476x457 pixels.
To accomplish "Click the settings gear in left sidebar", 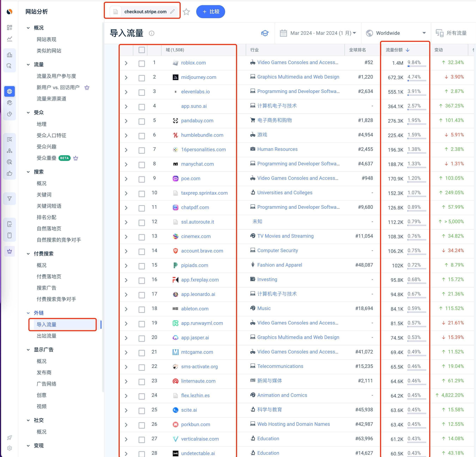I will [x=10, y=448].
